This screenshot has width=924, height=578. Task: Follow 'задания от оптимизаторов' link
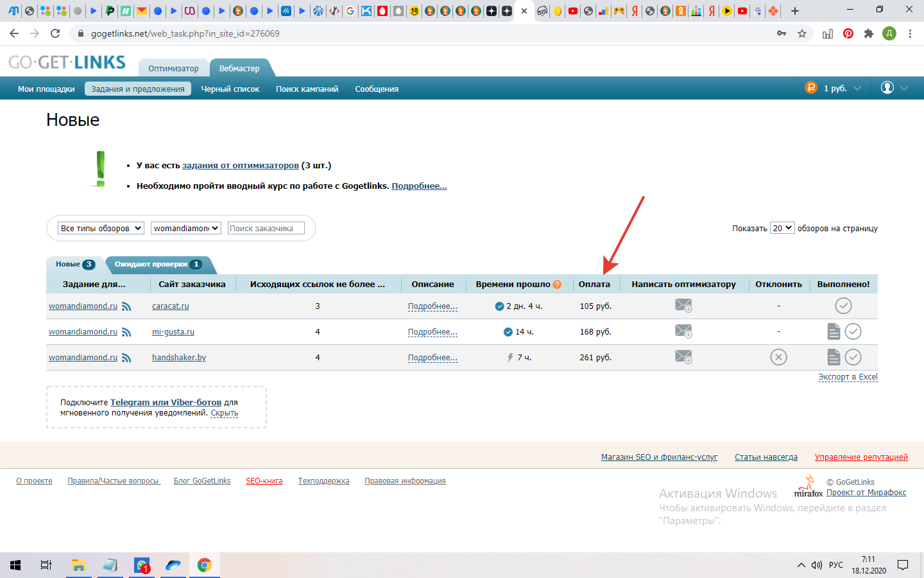tap(241, 165)
